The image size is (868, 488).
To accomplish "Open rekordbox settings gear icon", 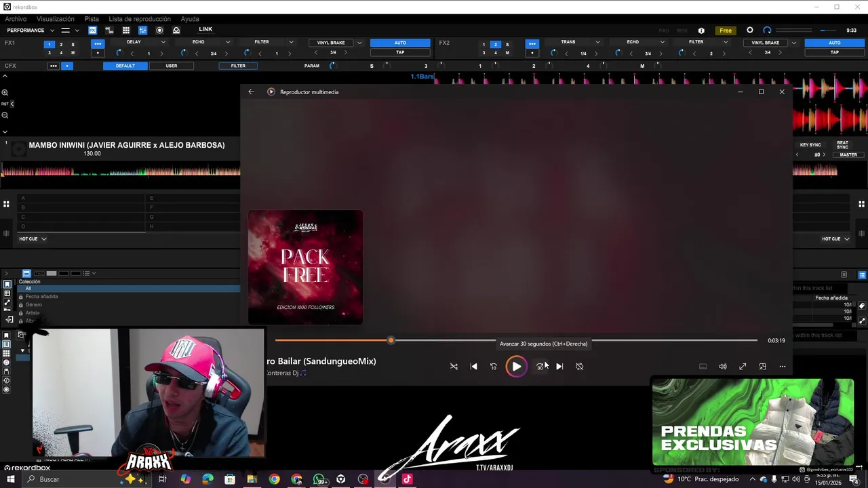I will pyautogui.click(x=749, y=30).
